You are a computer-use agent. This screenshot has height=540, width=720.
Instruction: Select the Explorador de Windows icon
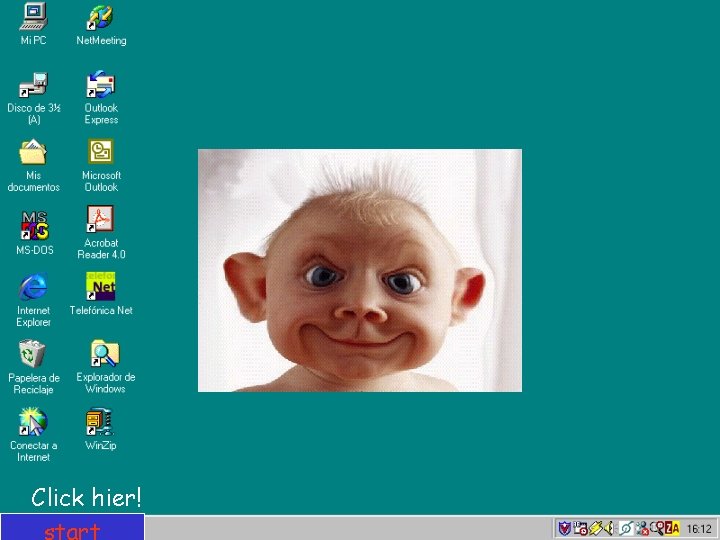105,353
